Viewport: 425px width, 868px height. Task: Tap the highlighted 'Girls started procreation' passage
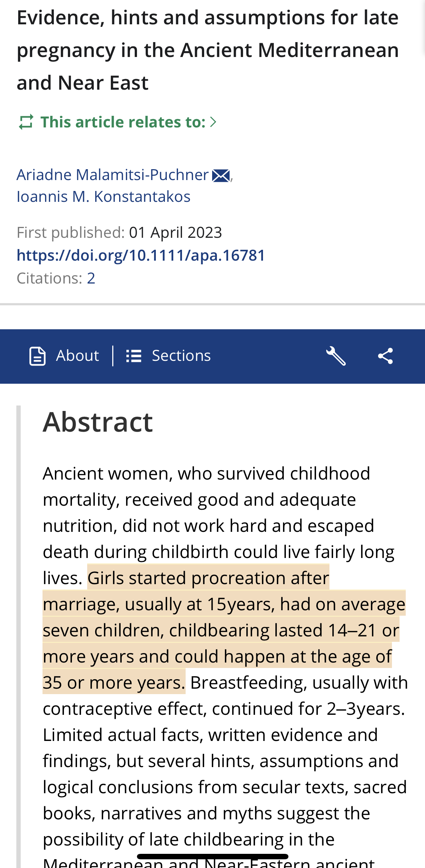click(x=218, y=630)
